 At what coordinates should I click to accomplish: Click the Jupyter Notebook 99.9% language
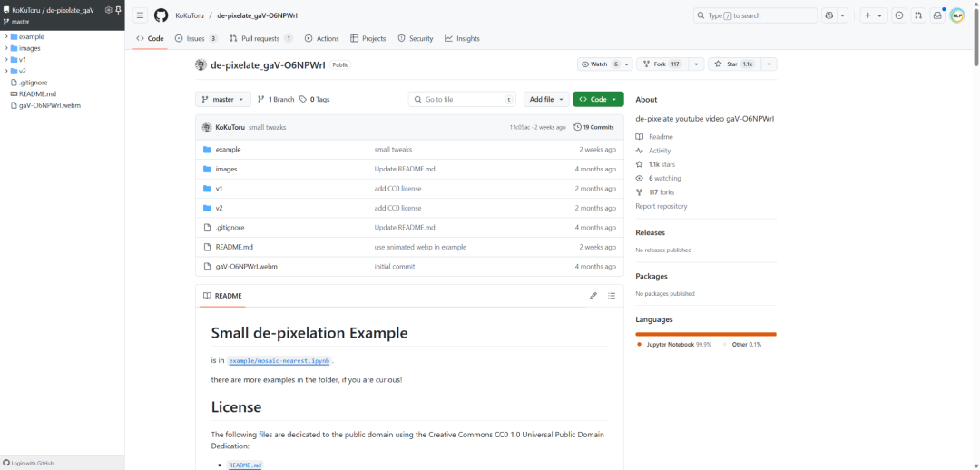(x=674, y=345)
